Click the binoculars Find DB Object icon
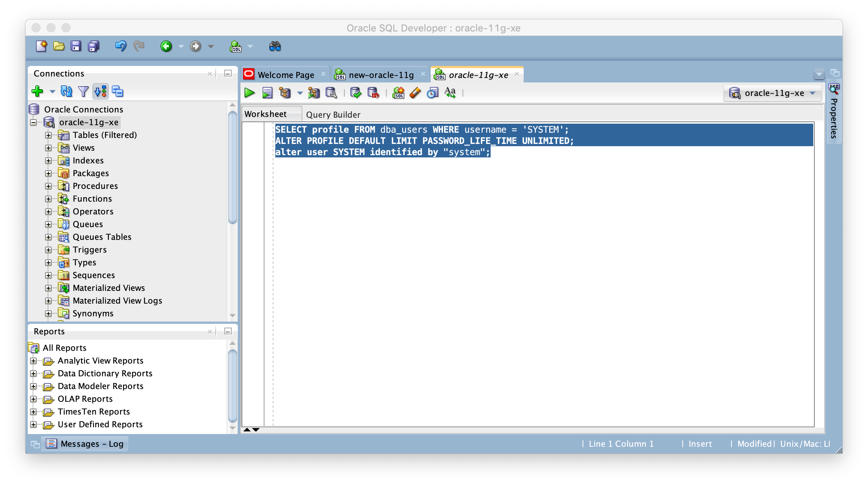Image resolution: width=868 pixels, height=485 pixels. coord(275,46)
